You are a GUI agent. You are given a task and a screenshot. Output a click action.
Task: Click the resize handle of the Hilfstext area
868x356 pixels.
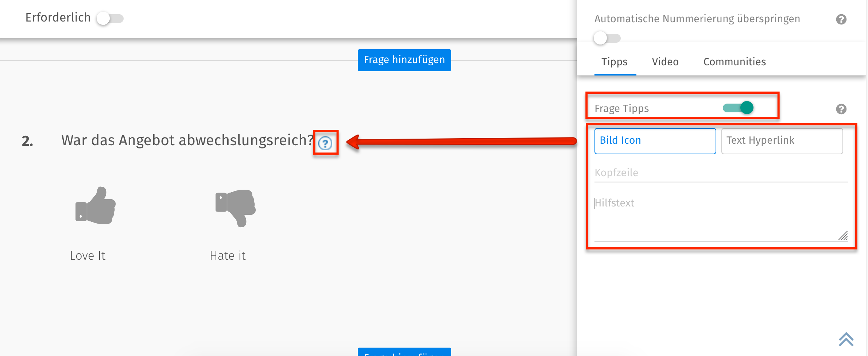tap(844, 236)
